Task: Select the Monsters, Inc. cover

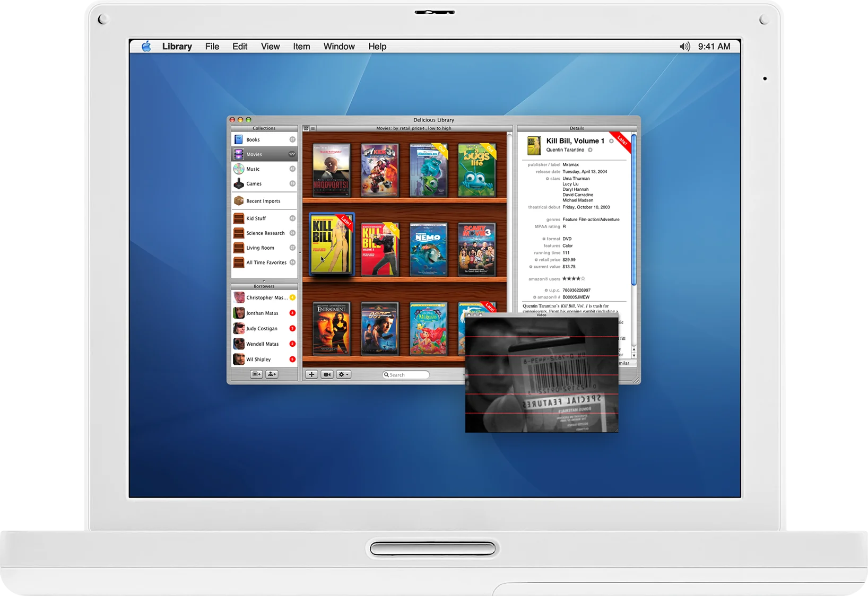Action: click(428, 170)
